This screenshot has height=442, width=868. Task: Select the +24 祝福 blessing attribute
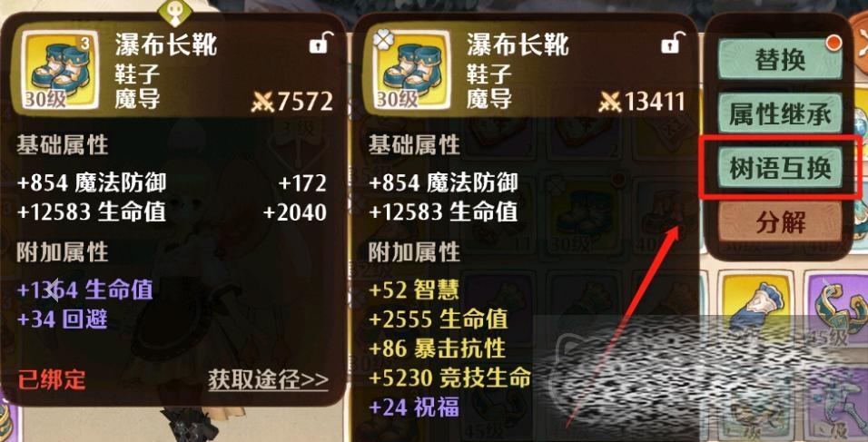click(x=414, y=408)
